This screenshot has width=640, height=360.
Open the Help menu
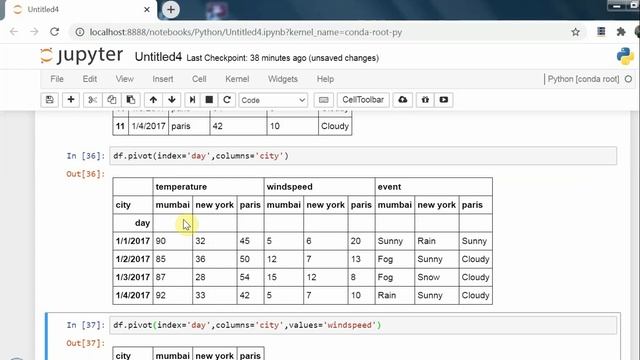(325, 79)
